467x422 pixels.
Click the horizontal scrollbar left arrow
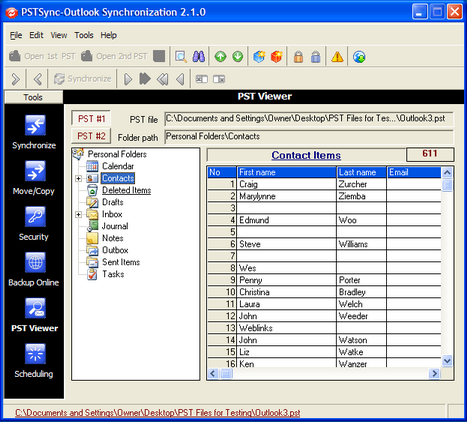coord(213,374)
